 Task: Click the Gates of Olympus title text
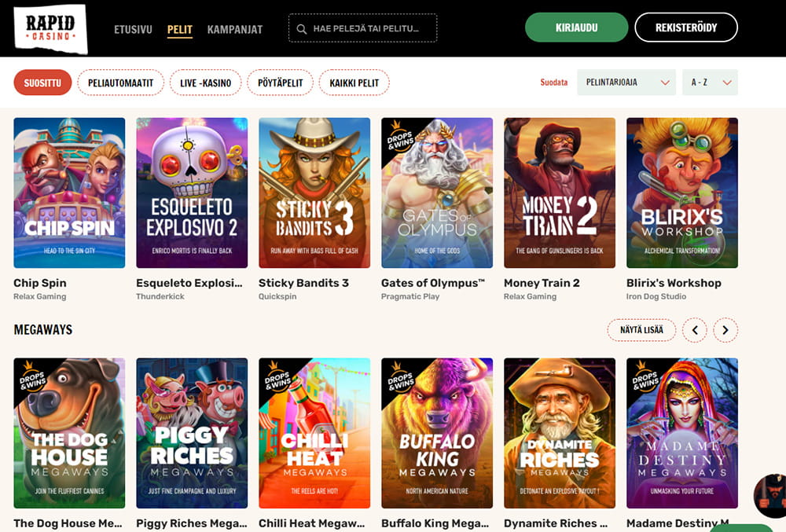[x=433, y=283]
